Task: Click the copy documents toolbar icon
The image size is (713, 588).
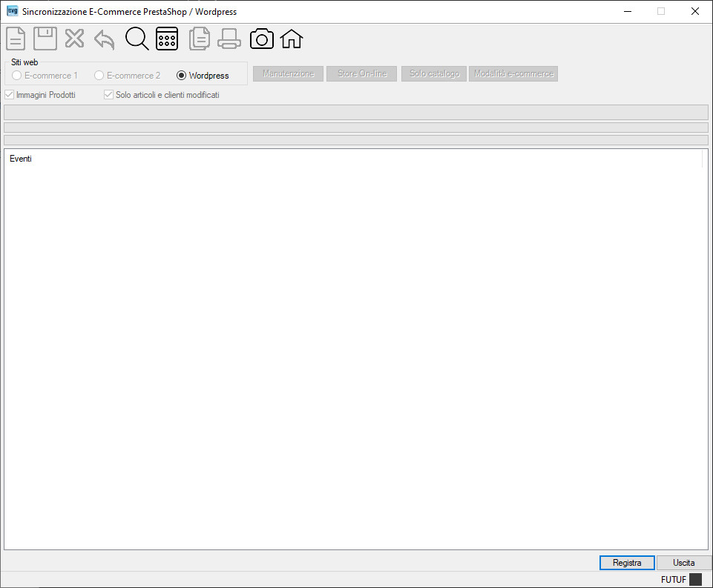Action: [199, 39]
